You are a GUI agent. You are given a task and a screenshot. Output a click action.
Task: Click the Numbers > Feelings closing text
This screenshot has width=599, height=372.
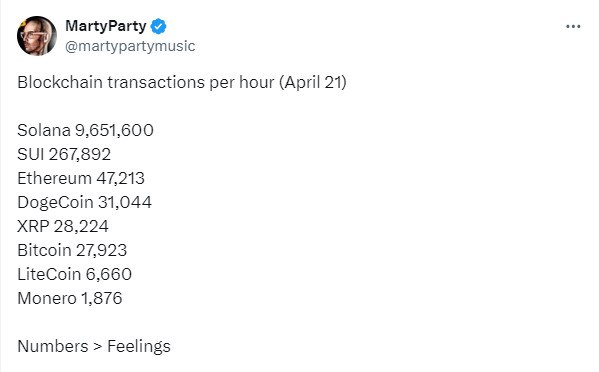[94, 347]
